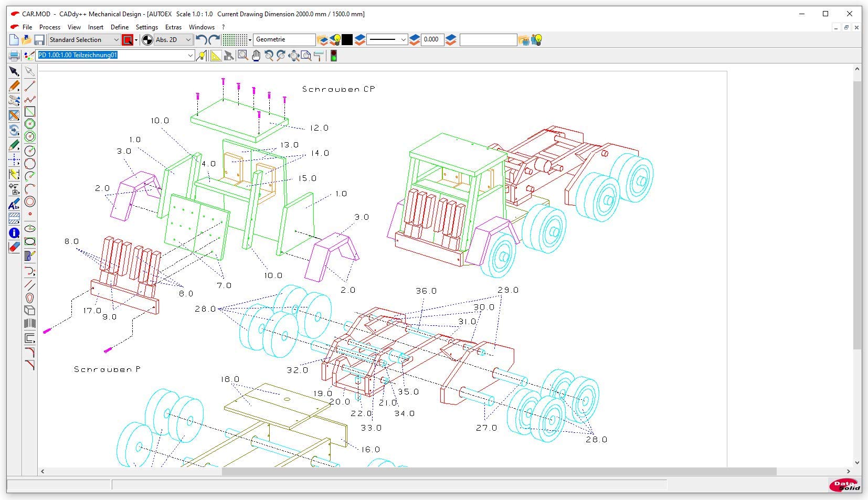
Task: Click the Data Solid logo button
Action: (x=844, y=485)
